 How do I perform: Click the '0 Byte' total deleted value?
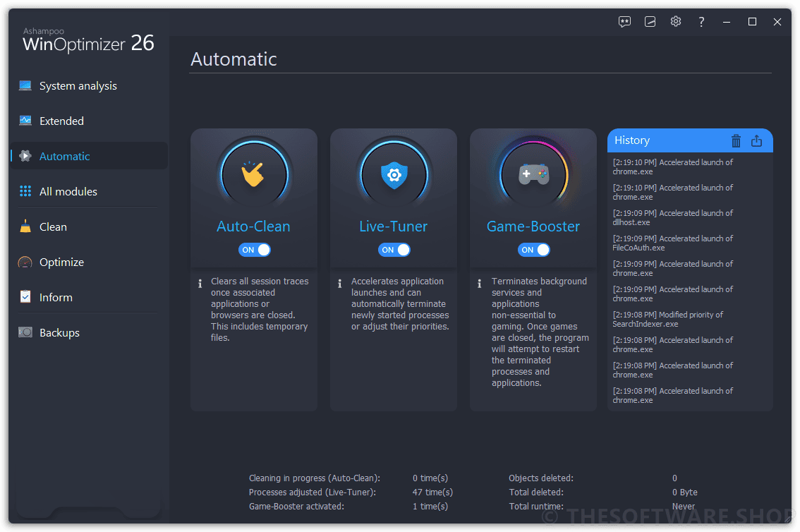685,492
